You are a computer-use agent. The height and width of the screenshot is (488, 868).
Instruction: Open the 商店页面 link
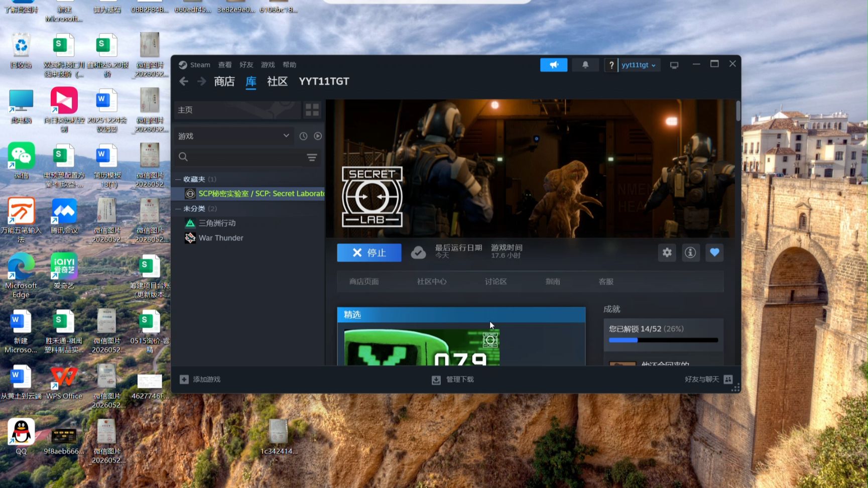point(364,282)
